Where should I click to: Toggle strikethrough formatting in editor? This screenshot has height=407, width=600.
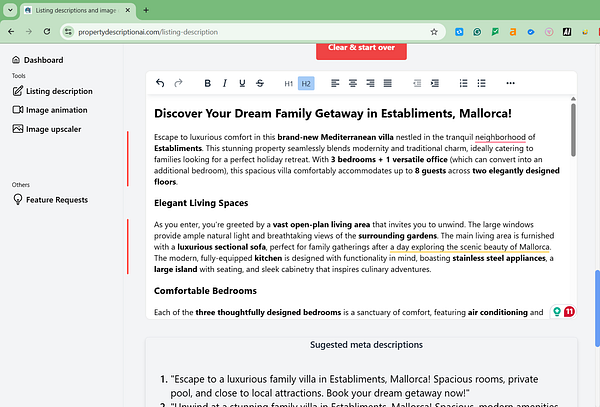[x=260, y=83]
